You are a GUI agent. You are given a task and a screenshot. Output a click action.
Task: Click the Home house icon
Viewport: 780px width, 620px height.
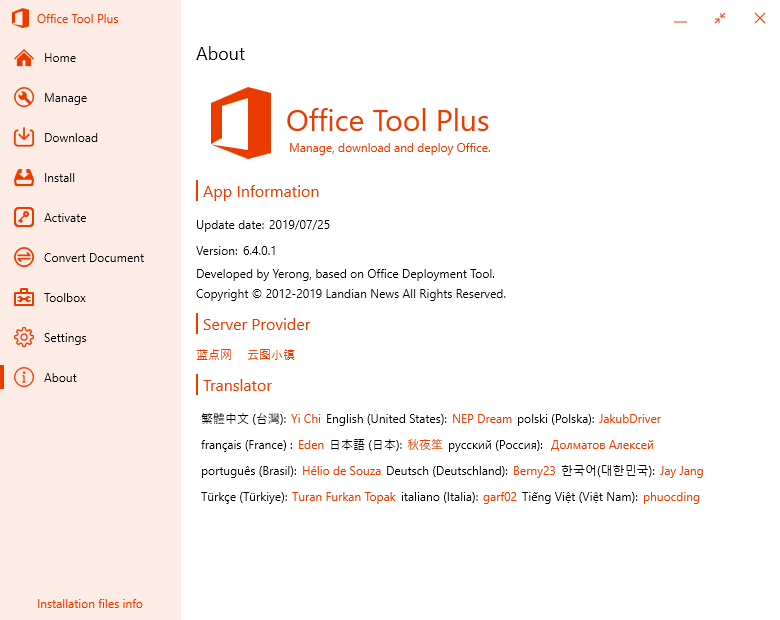(24, 58)
